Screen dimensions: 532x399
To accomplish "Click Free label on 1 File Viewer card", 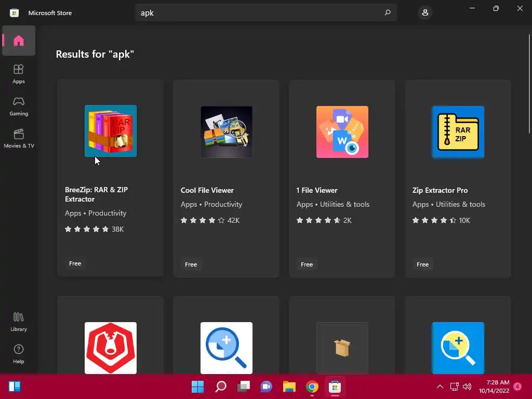I will pyautogui.click(x=307, y=264).
